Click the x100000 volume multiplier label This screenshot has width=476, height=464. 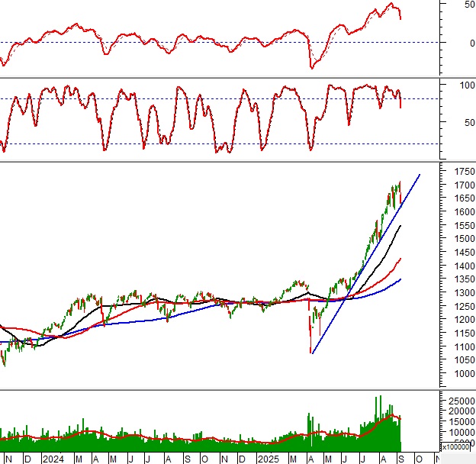456,447
